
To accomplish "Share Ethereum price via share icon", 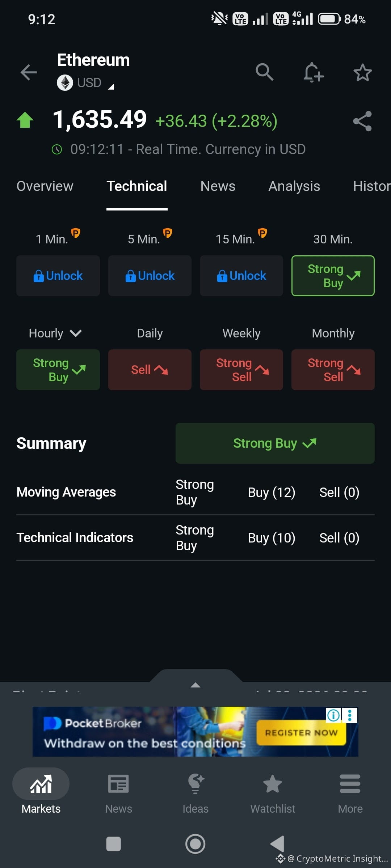I will 362,121.
